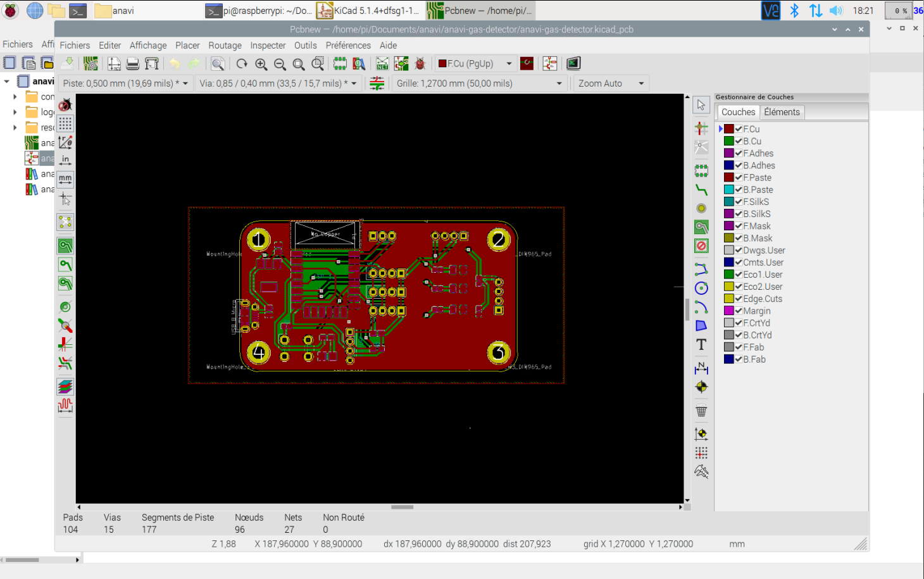Toggle ratsnest display icon
The image size is (924, 579).
coord(65,222)
